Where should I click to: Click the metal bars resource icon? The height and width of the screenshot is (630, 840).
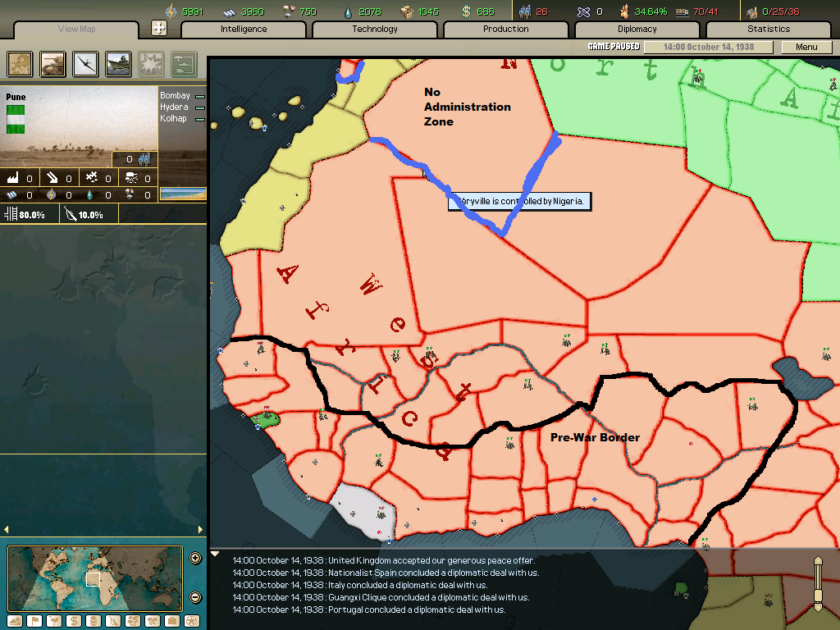[230, 11]
